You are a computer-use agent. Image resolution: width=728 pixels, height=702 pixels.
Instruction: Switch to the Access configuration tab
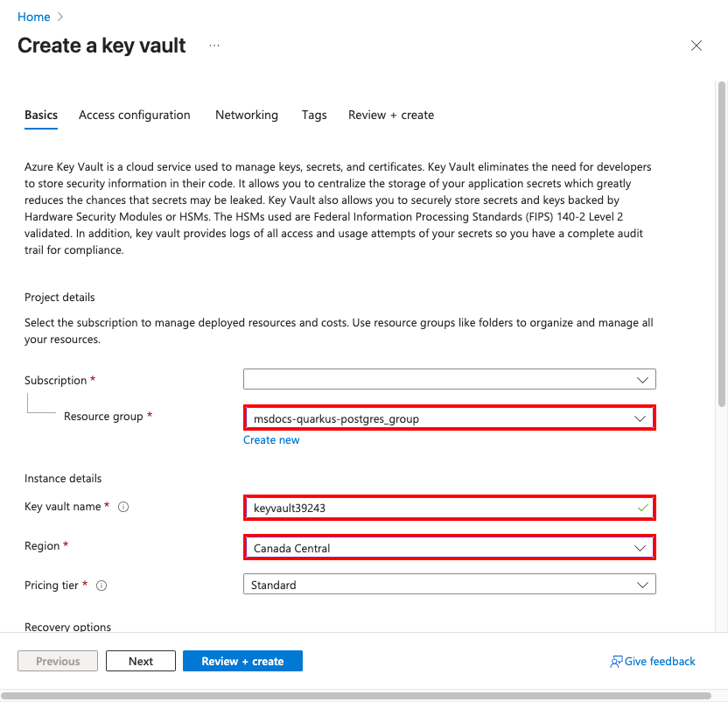coord(134,115)
